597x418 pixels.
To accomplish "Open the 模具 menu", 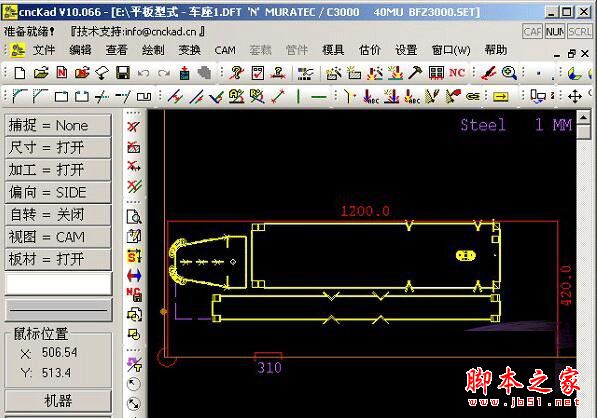I will pos(333,50).
